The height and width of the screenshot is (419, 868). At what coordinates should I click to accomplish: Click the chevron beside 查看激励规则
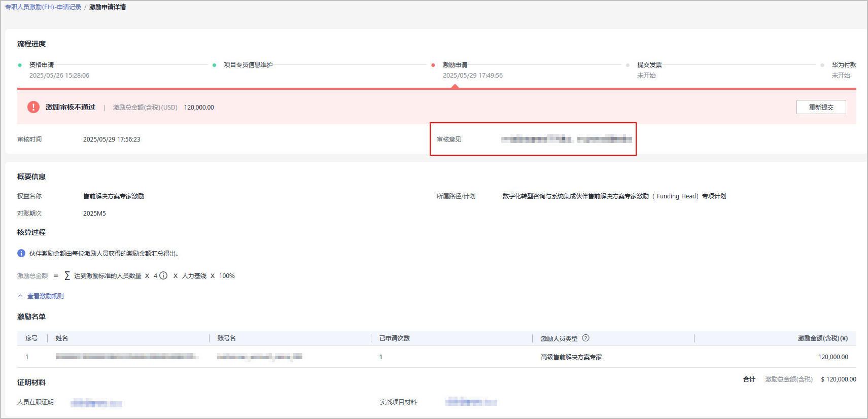pos(20,296)
